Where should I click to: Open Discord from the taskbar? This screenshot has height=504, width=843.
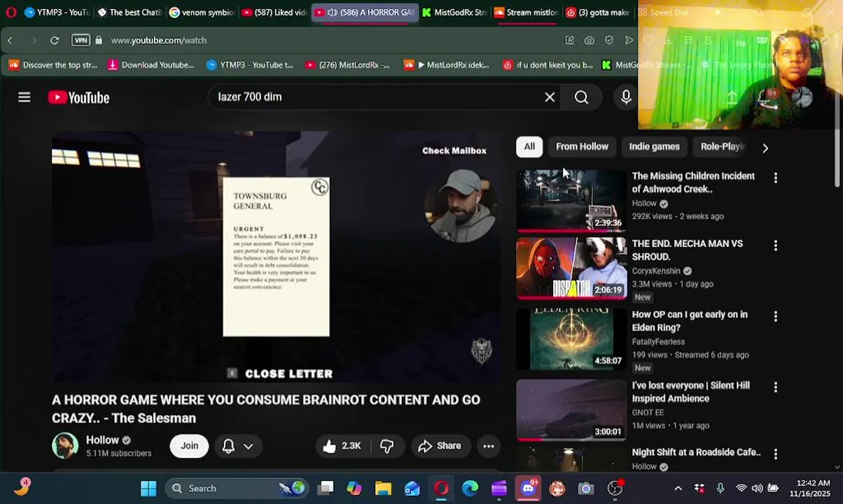[x=528, y=489]
